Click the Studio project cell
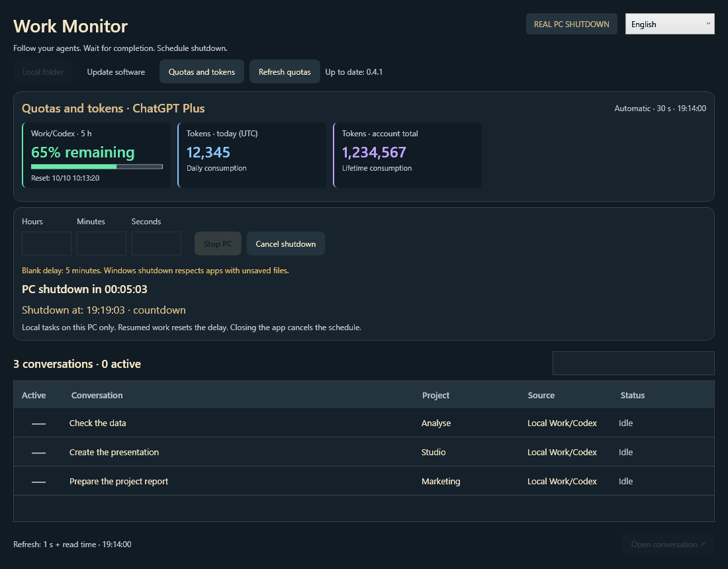 [x=433, y=452]
